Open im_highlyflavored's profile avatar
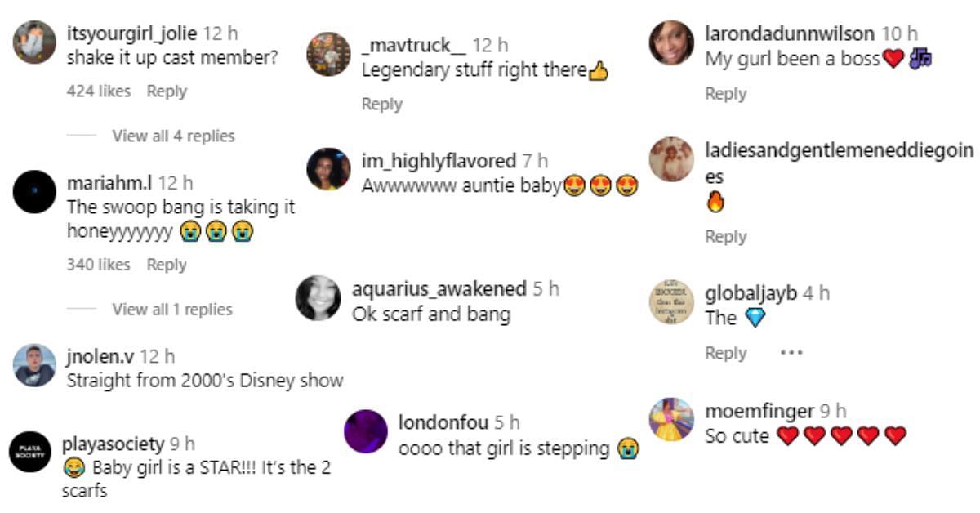 pos(328,169)
